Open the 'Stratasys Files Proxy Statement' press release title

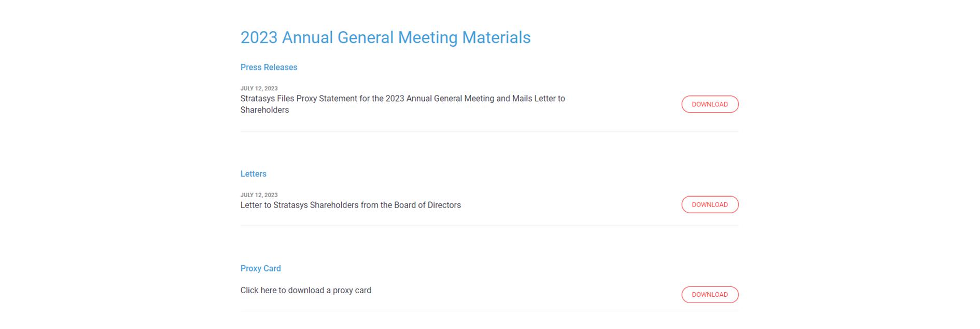(402, 99)
